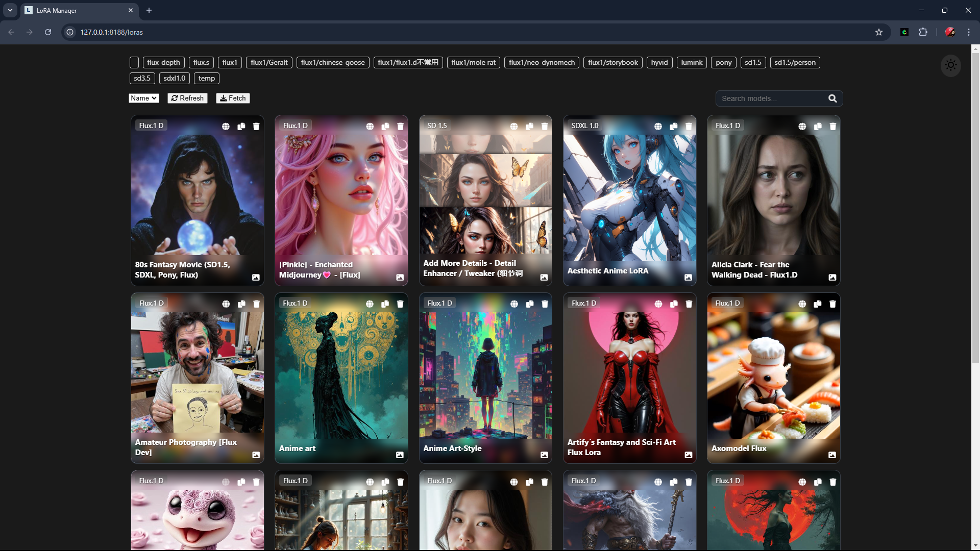Click copy icon on Amateur Photography card
This screenshot has width=980, height=551.
[241, 304]
